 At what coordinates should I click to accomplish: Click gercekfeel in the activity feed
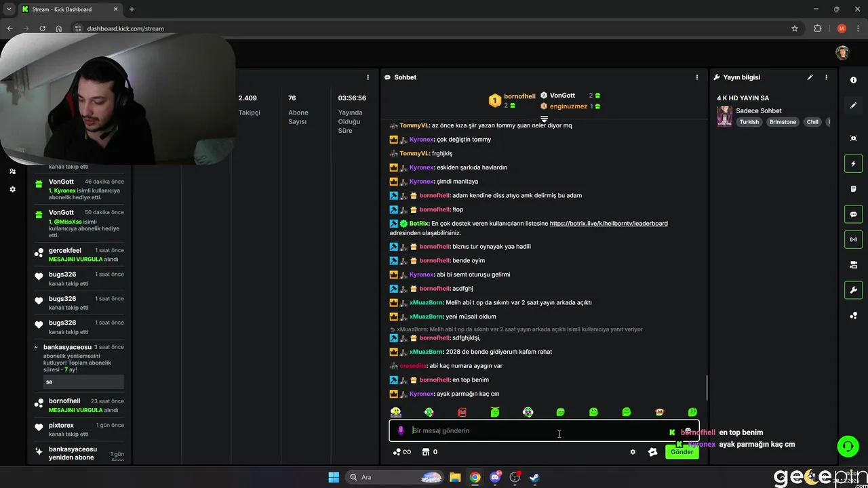pyautogui.click(x=65, y=250)
